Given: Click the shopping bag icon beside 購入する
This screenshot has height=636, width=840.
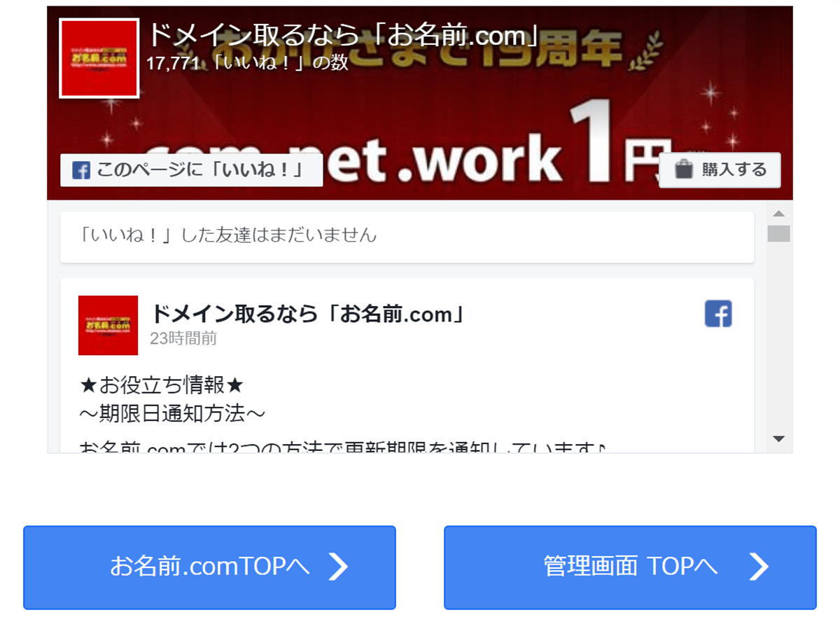Looking at the screenshot, I should pyautogui.click(x=684, y=170).
